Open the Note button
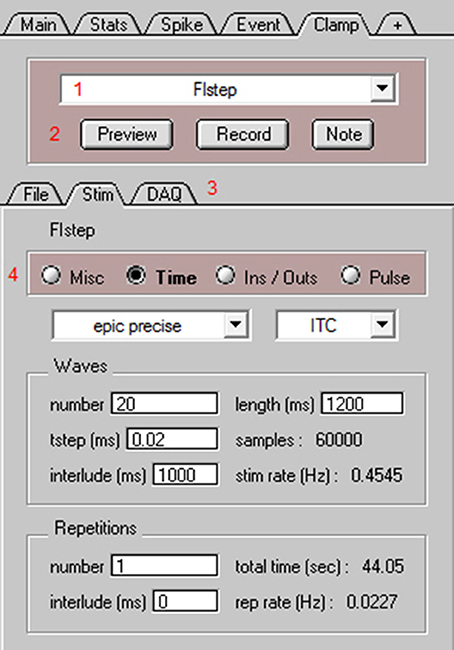The width and height of the screenshot is (454, 650). click(x=343, y=134)
